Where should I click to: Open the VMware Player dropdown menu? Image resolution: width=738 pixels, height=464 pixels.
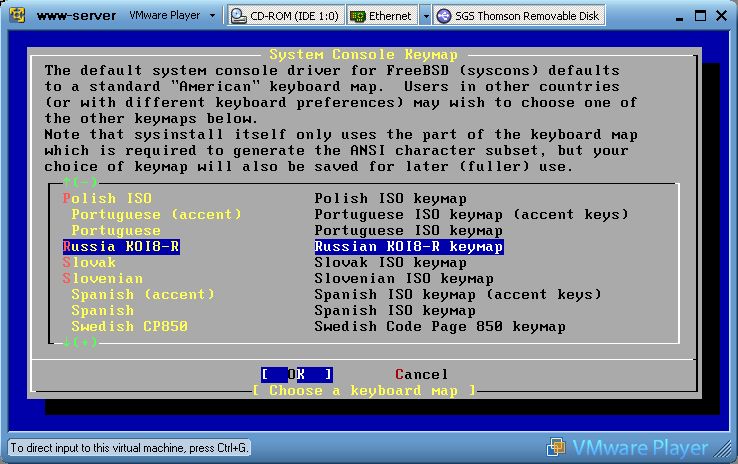172,16
